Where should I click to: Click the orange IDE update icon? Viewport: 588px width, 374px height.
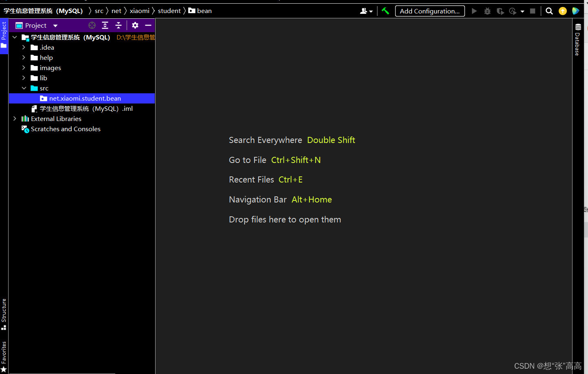563,11
